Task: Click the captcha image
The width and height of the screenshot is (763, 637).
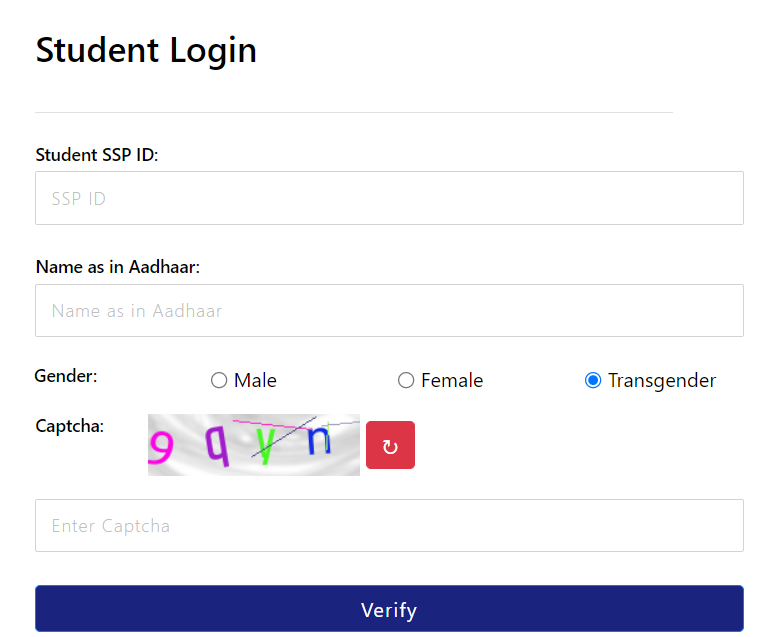Action: (x=254, y=445)
